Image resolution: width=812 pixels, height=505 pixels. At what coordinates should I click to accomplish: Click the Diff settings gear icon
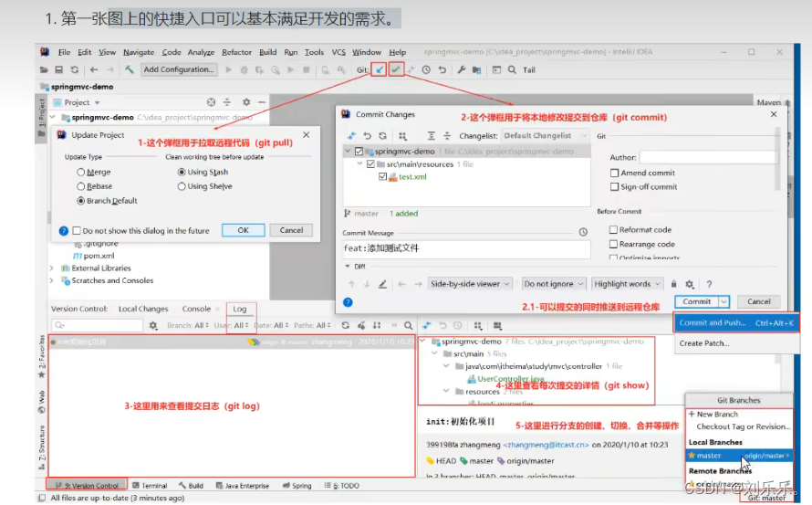coord(689,284)
